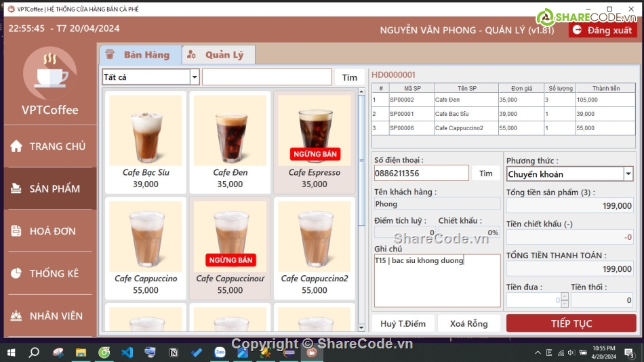The width and height of the screenshot is (644, 362).
Task: Switch to the Bán Hàng tab
Action: tap(140, 55)
